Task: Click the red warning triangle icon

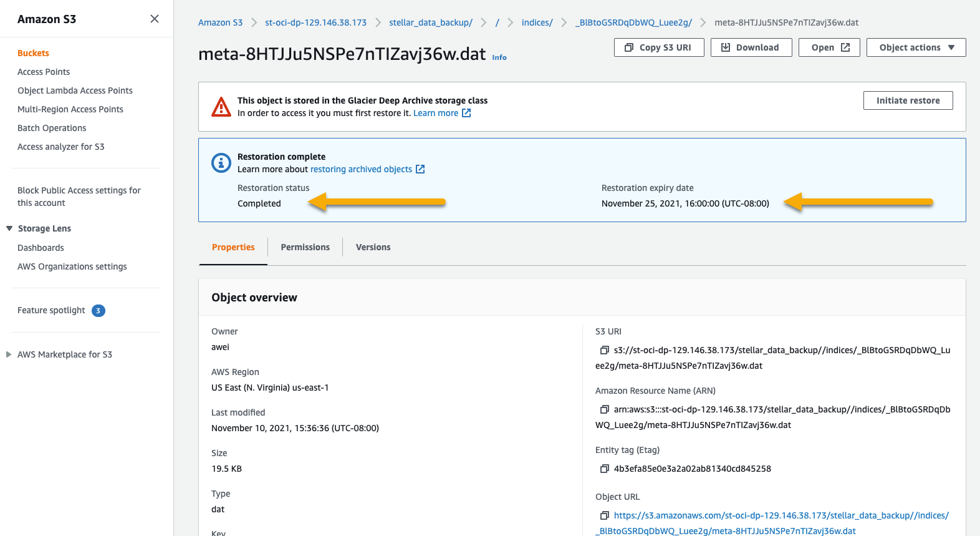Action: [x=221, y=107]
